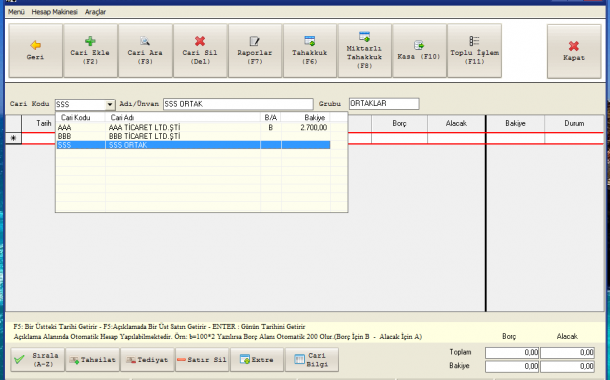Click the Tediyat button
This screenshot has width=610, height=380.
click(x=147, y=360)
